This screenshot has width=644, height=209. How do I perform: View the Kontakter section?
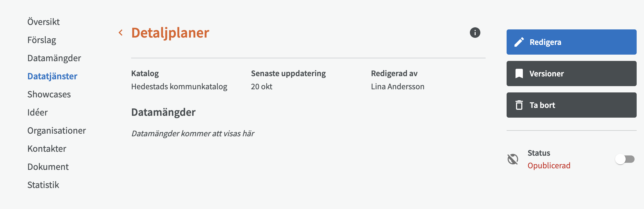[47, 149]
